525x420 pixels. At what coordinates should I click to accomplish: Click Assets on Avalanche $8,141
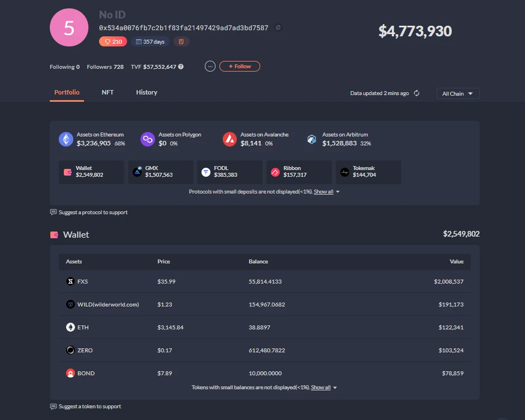click(x=251, y=143)
